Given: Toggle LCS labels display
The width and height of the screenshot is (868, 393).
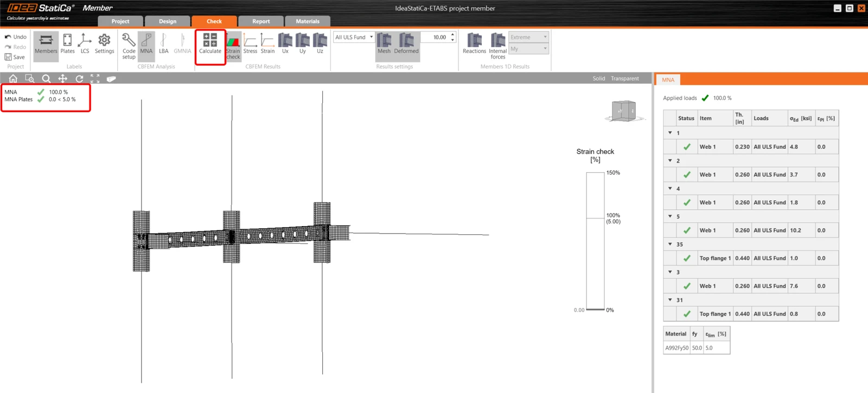Looking at the screenshot, I should [x=85, y=44].
